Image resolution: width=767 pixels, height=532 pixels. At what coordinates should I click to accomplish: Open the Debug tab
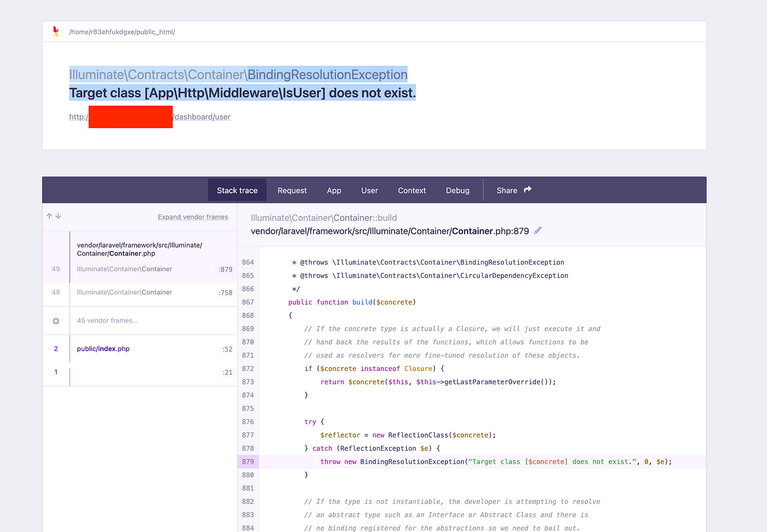coord(457,190)
